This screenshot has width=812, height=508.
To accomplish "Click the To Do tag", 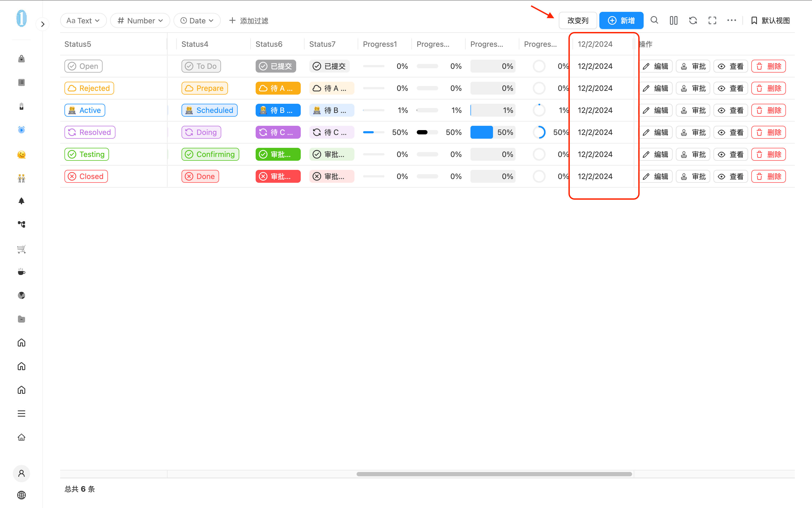I will click(x=201, y=66).
